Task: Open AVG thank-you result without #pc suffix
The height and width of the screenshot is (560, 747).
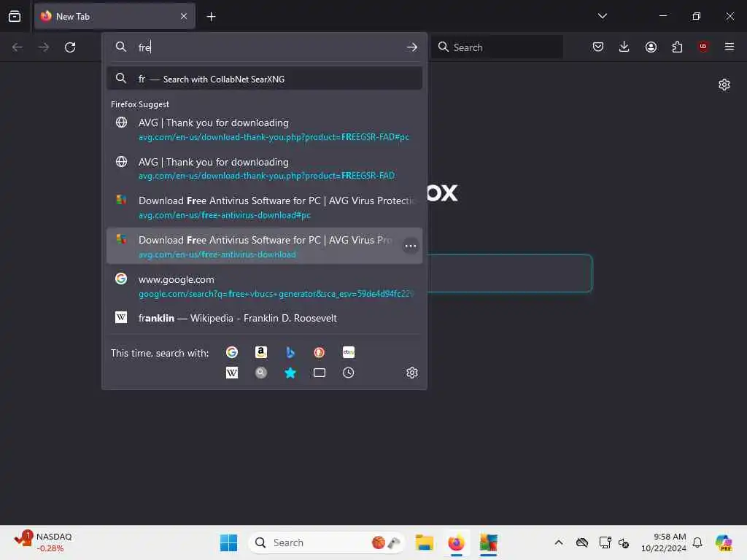Action: (264, 168)
